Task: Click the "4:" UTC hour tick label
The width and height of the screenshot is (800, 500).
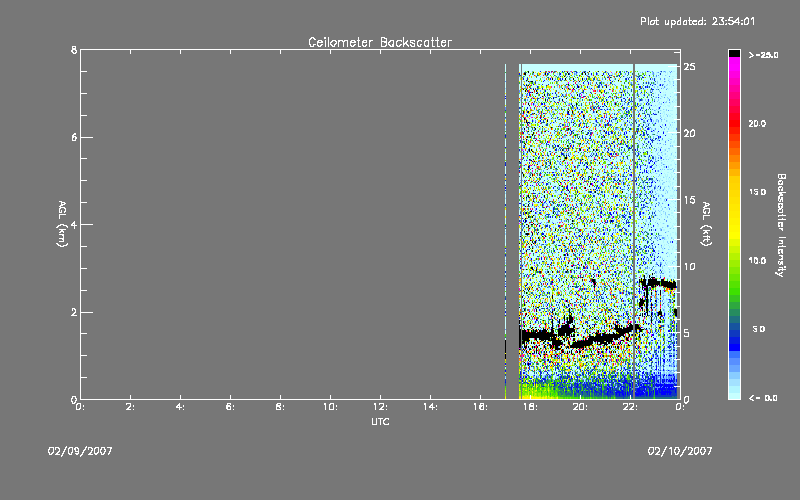Action: [x=181, y=407]
